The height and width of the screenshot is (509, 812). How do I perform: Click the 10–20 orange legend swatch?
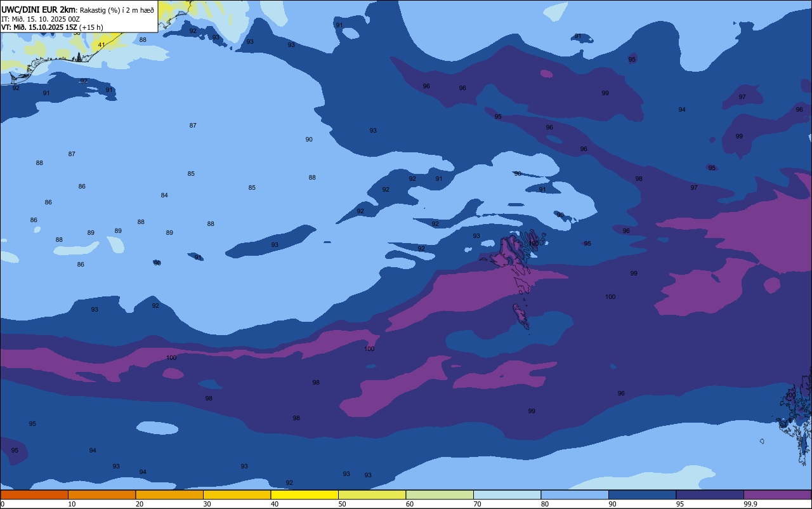click(x=101, y=494)
